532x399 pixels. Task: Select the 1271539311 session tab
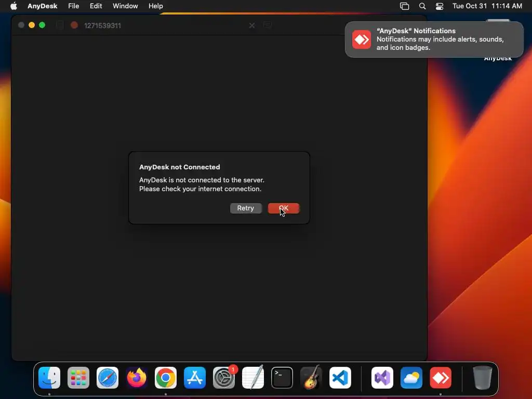click(102, 25)
